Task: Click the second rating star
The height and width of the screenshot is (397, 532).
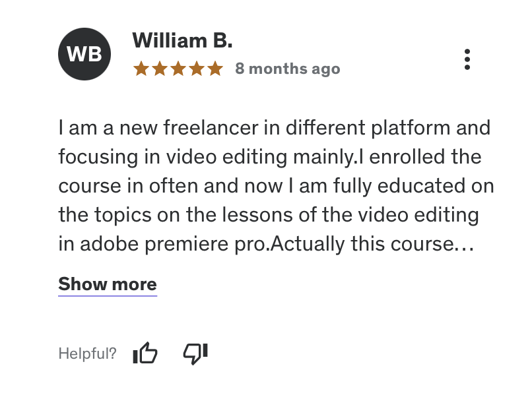Action: click(x=160, y=69)
